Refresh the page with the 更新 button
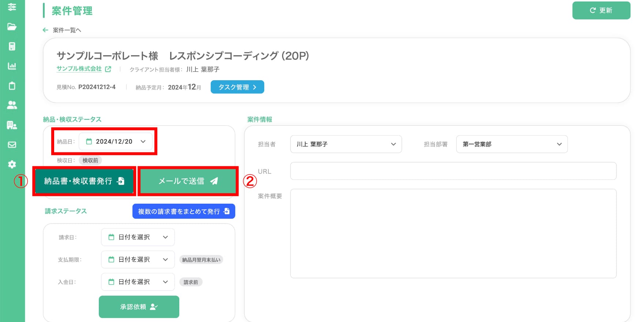644x322 pixels. tap(601, 10)
